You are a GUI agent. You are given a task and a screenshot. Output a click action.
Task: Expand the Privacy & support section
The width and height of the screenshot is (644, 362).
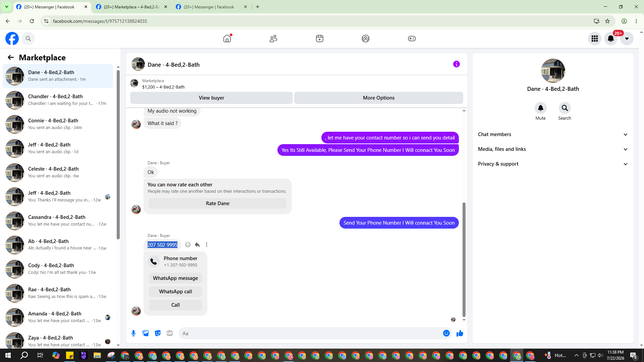553,164
